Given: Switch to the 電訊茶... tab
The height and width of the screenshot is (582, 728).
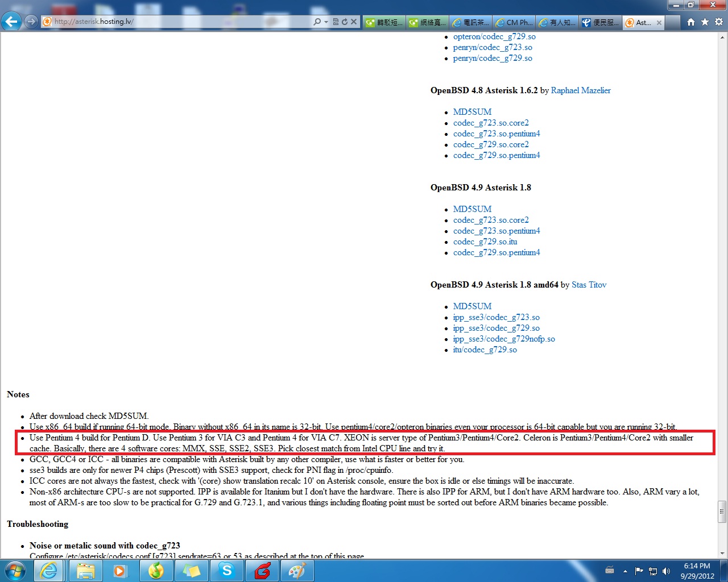Looking at the screenshot, I should [x=470, y=22].
